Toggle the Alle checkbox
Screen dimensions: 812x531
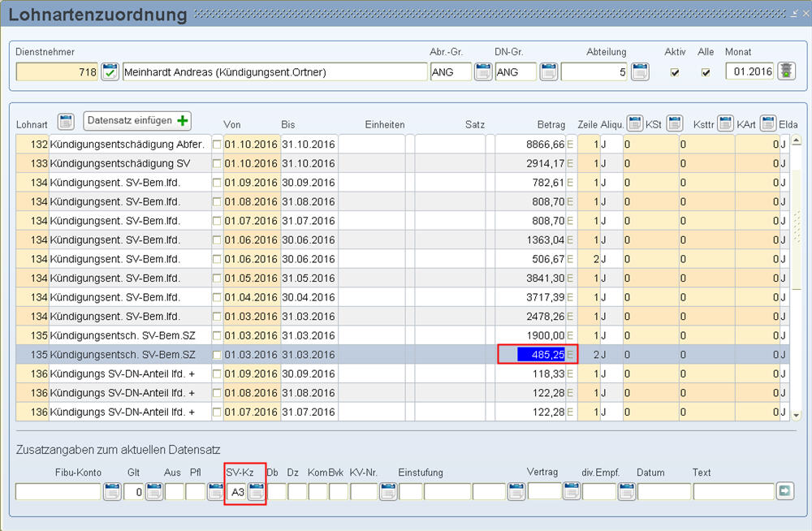[x=706, y=72]
